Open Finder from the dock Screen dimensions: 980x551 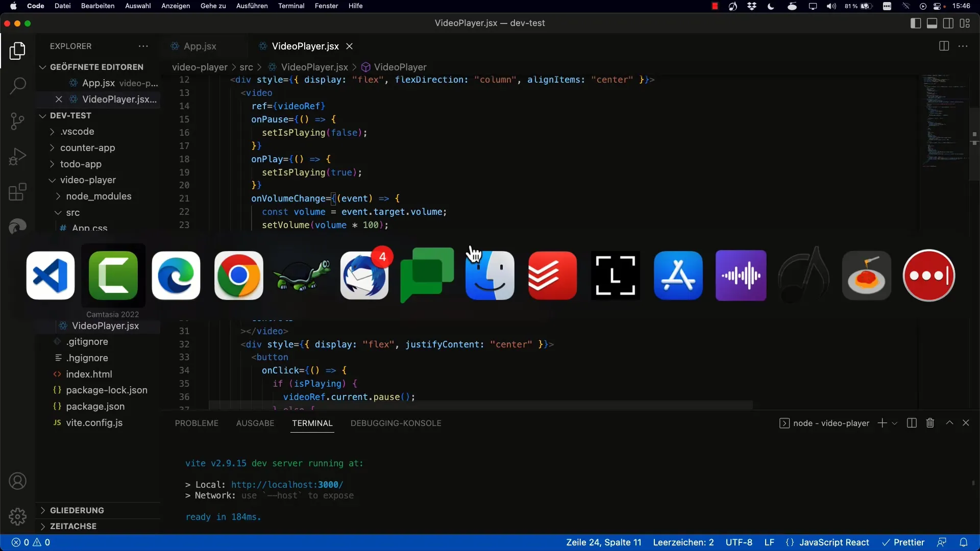click(x=490, y=275)
